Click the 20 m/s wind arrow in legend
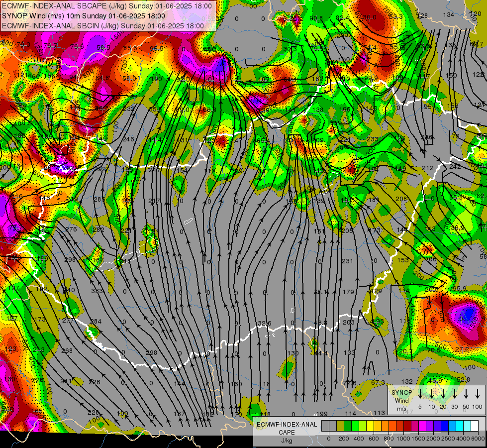Screen dimensions: 487x448 (443, 394)
